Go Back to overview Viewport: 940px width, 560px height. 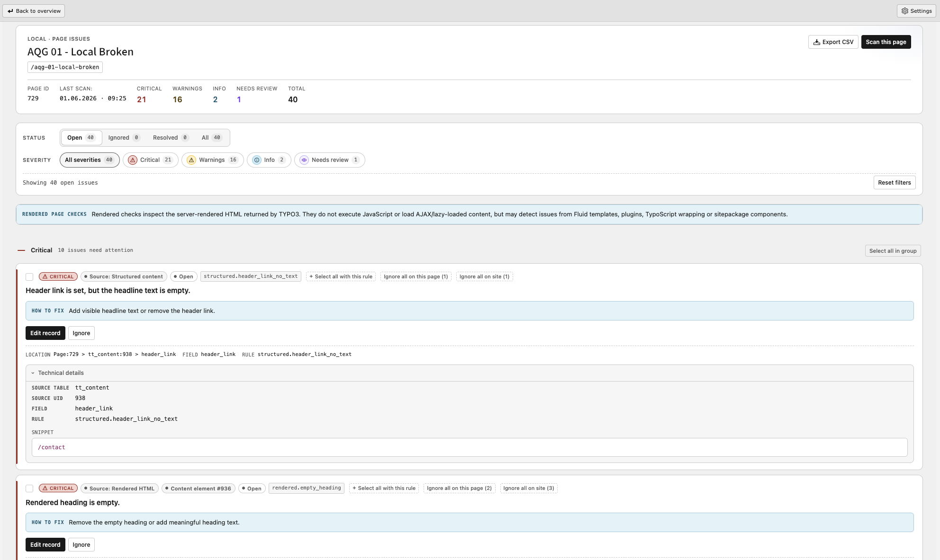tap(34, 11)
